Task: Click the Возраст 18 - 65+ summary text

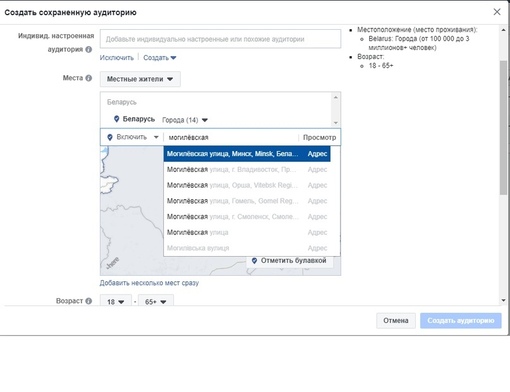Action: point(381,66)
